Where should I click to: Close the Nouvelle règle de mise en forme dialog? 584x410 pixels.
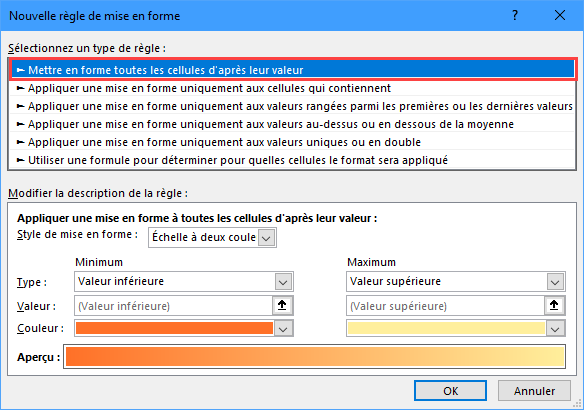[560, 16]
